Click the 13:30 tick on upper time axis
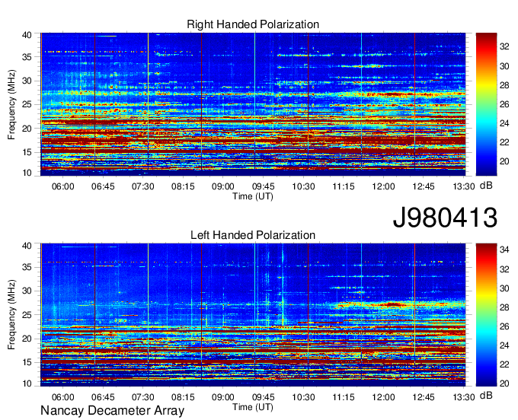The width and height of the screenshot is (518, 420). coord(464,186)
